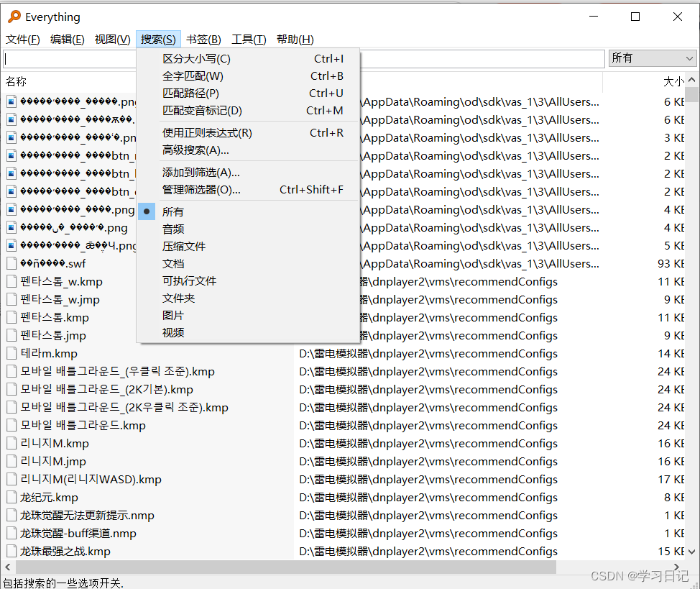This screenshot has width=700, height=589.
Task: Toggle 匹配路径(P) option
Action: (x=248, y=93)
